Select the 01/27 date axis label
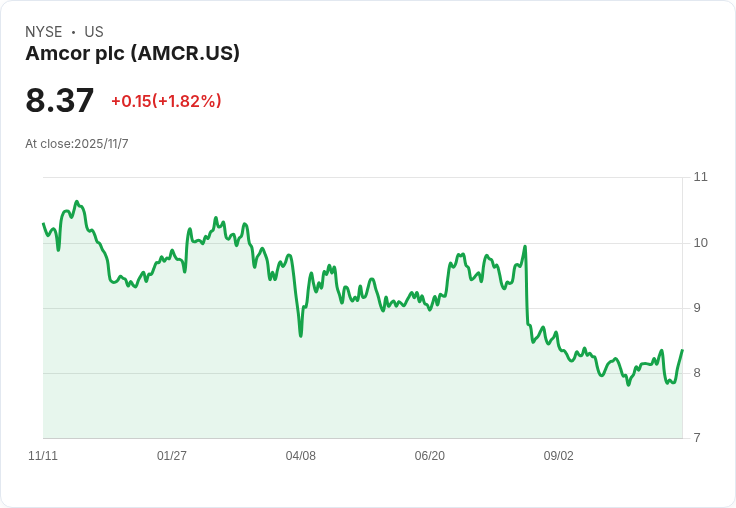The height and width of the screenshot is (508, 736). tap(172, 456)
